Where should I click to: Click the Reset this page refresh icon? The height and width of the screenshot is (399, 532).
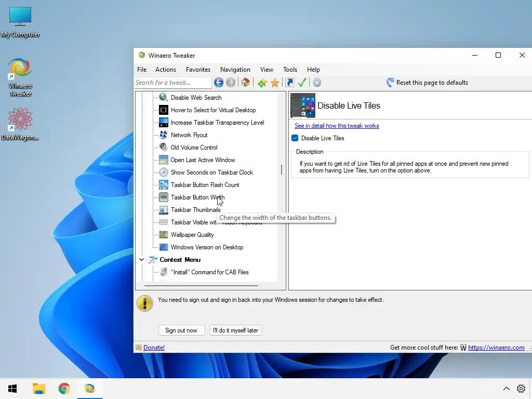pyautogui.click(x=390, y=83)
